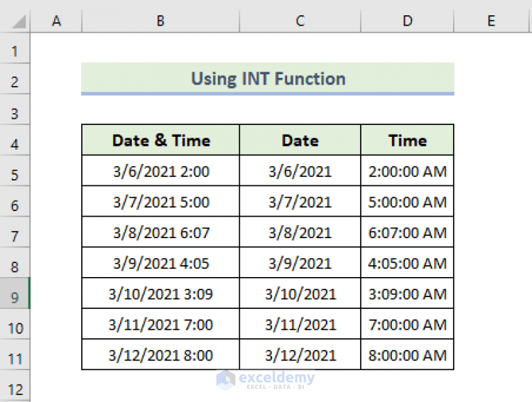532x402 pixels.
Task: Click the 'Date & Time' header cell
Action: click(161, 140)
